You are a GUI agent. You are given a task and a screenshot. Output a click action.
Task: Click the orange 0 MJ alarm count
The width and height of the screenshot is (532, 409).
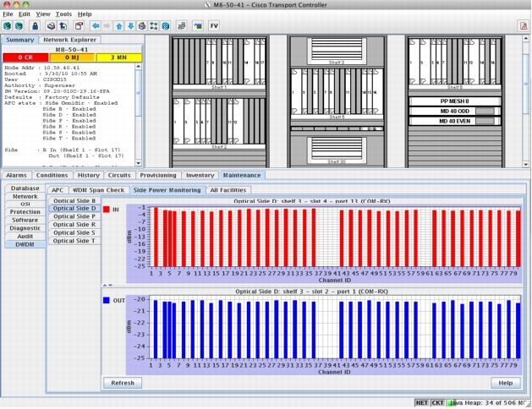[x=72, y=57]
